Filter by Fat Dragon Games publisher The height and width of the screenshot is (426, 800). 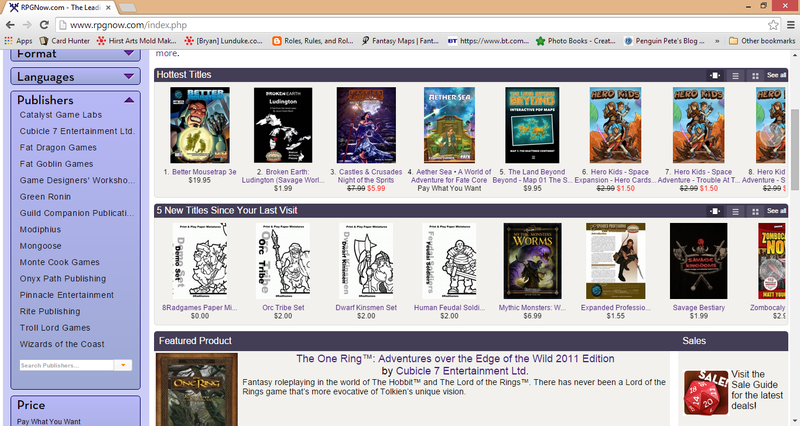click(58, 147)
